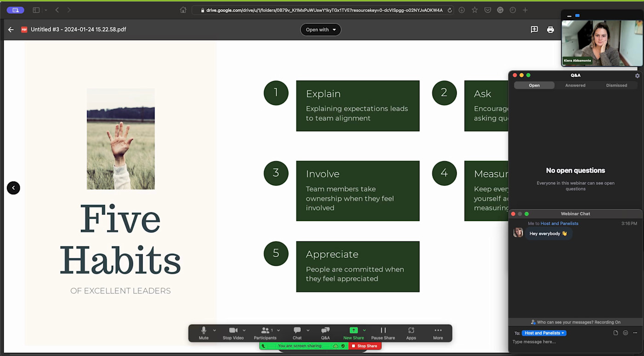The height and width of the screenshot is (356, 644).
Task: Open the Open with dropdown
Action: [x=321, y=29]
